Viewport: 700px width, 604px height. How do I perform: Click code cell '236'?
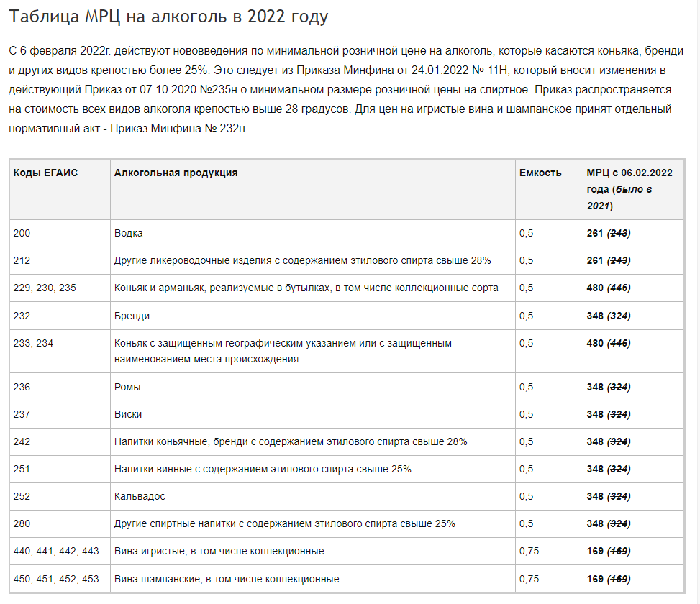pos(60,387)
